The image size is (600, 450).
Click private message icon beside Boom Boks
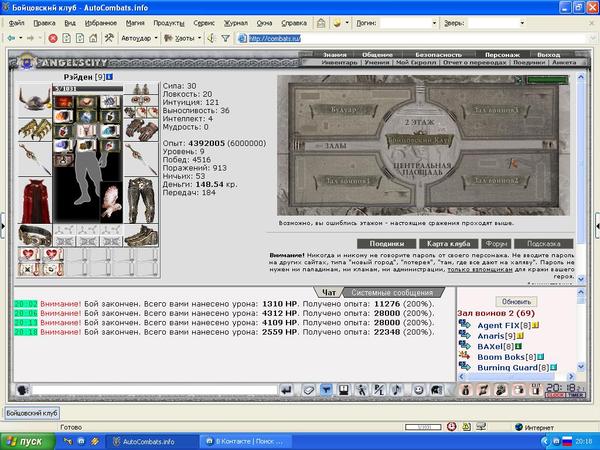465,356
